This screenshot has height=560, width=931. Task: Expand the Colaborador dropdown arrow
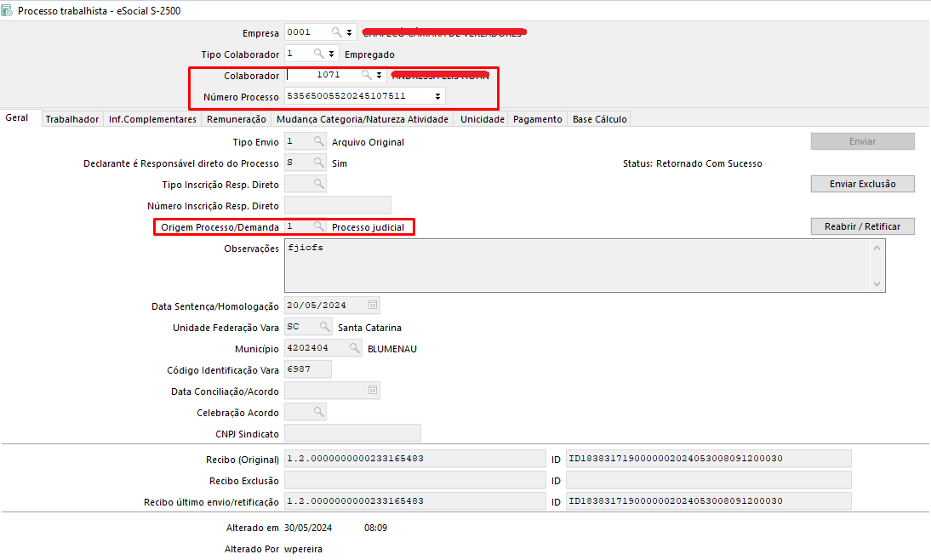pyautogui.click(x=380, y=76)
